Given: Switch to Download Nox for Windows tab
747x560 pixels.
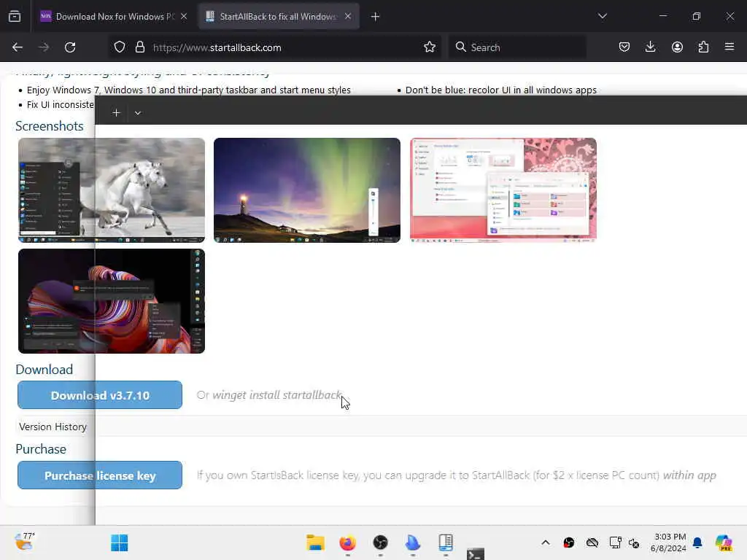Looking at the screenshot, I should click(x=115, y=17).
